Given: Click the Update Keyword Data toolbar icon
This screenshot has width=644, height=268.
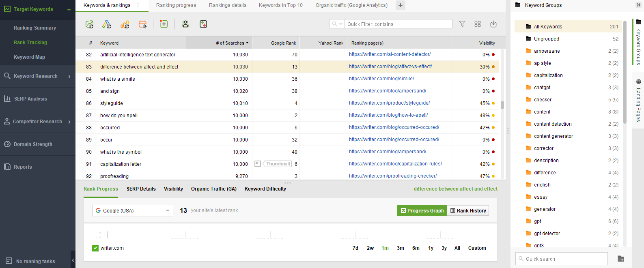Looking at the screenshot, I should point(107,24).
